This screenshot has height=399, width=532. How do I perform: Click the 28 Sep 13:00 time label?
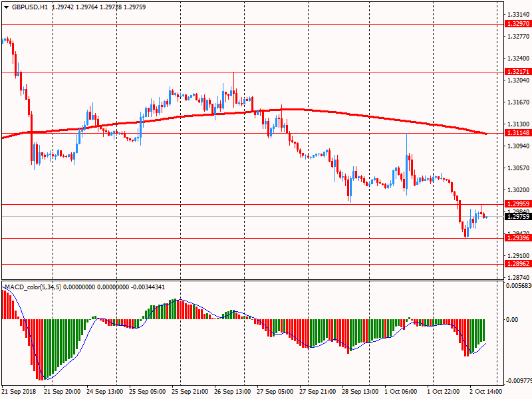(360, 392)
